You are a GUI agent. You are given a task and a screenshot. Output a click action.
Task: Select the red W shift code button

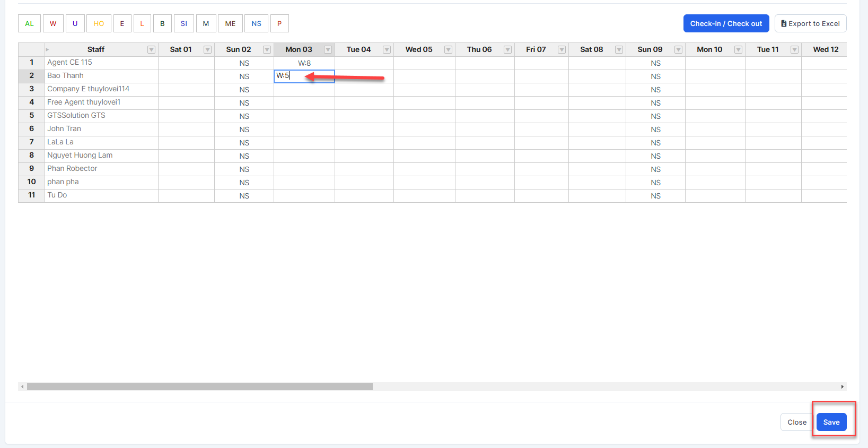(53, 23)
